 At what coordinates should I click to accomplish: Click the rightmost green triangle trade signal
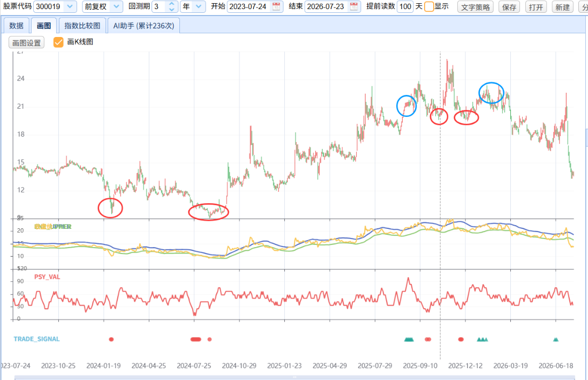click(556, 339)
